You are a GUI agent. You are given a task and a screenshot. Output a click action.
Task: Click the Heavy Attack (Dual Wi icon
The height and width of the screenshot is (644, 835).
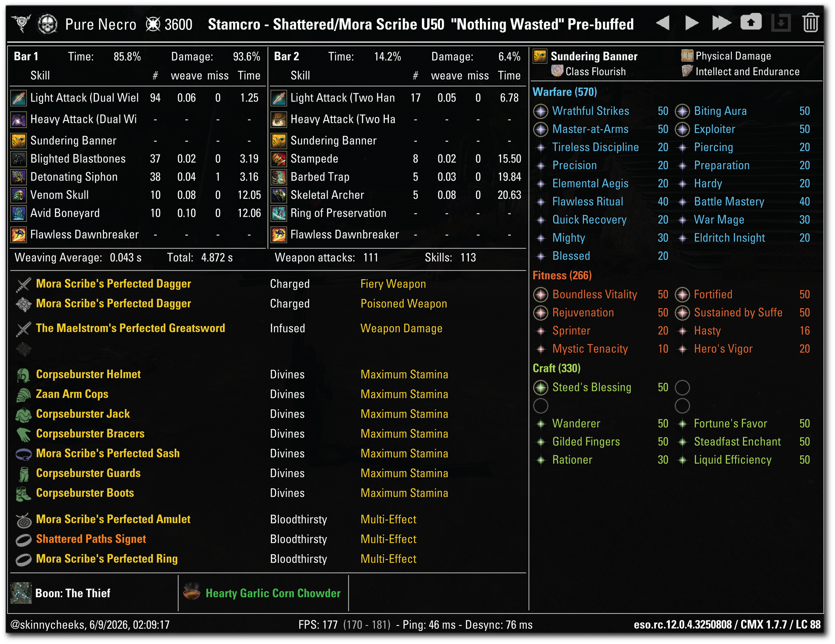pos(18,119)
